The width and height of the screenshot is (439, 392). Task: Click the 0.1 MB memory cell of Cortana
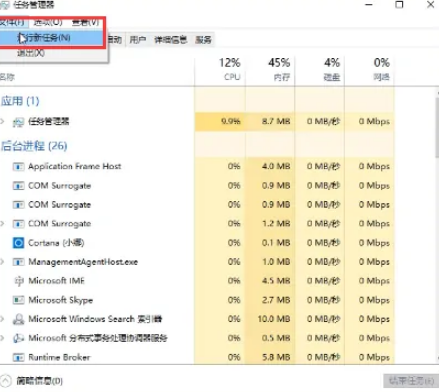270,243
